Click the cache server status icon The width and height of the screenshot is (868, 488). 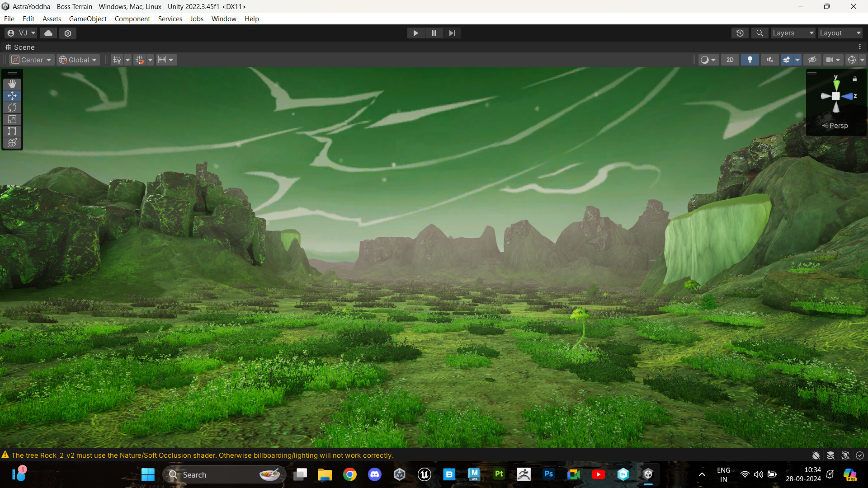tap(830, 455)
